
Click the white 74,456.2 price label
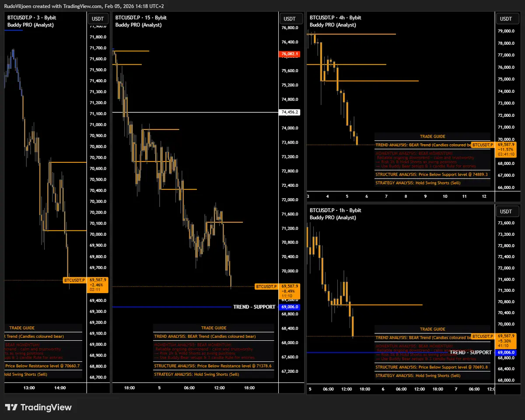coord(290,112)
